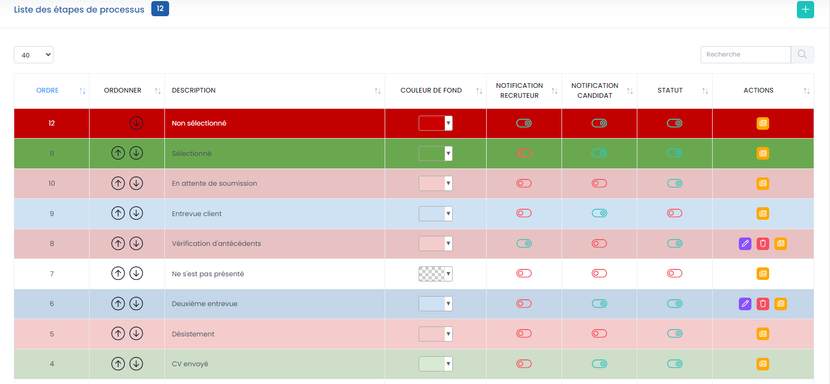Open the page size dropdown showing 40
830x384 pixels.
(33, 55)
